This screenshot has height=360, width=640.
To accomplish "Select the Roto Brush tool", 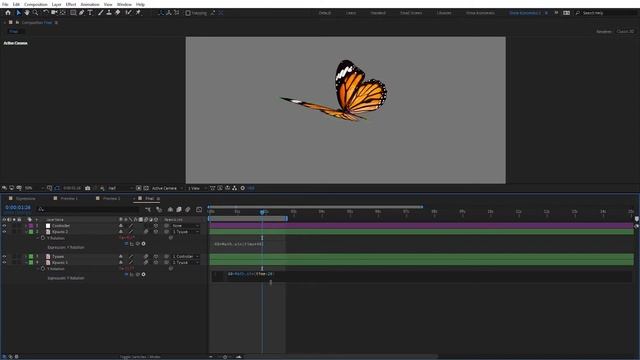I will pyautogui.click(x=129, y=13).
